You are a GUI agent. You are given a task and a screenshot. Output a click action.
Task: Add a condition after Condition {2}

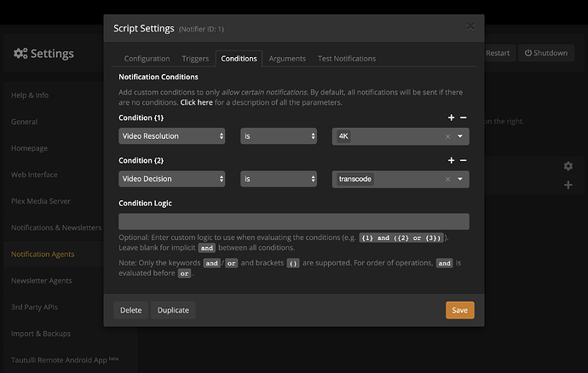451,160
